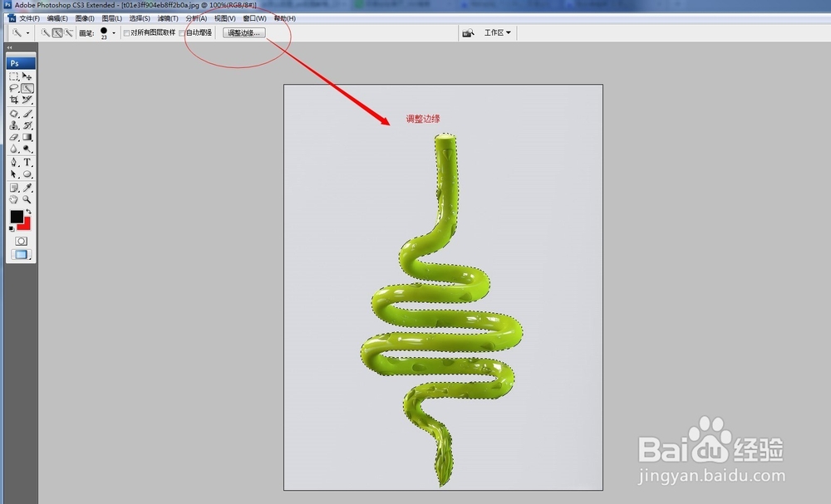The image size is (831, 504).
Task: Swap foreground and background colors
Action: 28,211
